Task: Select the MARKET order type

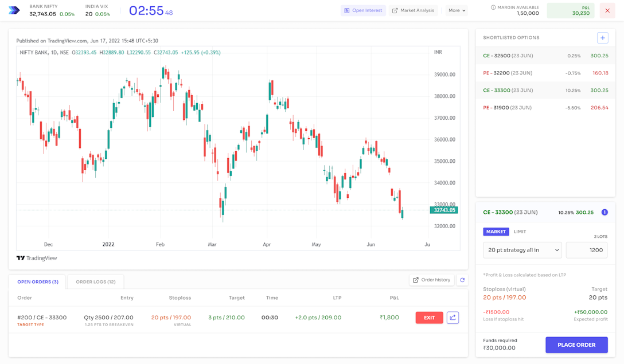Action: coord(496,232)
